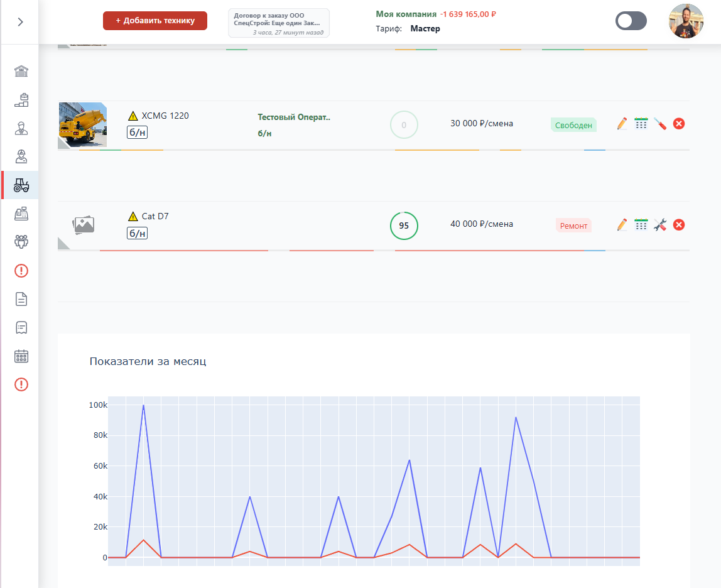Select the tractor equipment sidebar icon
The height and width of the screenshot is (588, 721).
coord(21,185)
